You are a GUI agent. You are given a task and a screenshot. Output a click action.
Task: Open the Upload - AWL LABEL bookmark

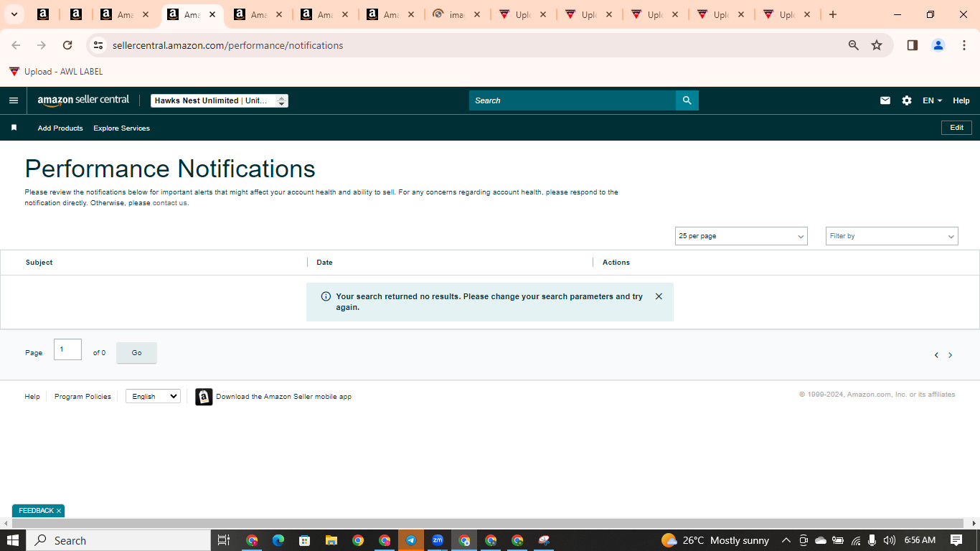pyautogui.click(x=56, y=72)
